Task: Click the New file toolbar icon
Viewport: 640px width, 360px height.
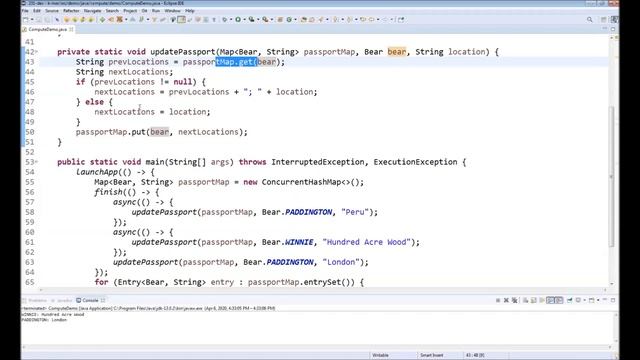Action: (25, 19)
